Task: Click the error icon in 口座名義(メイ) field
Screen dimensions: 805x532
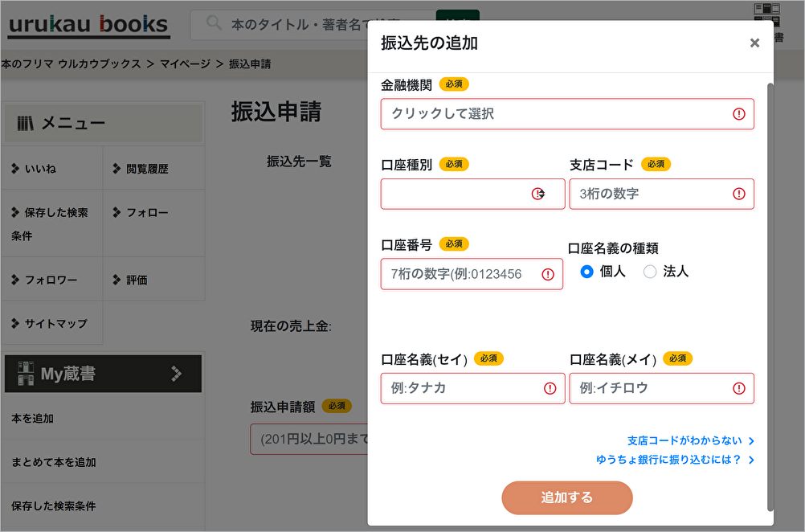Action: pos(739,388)
